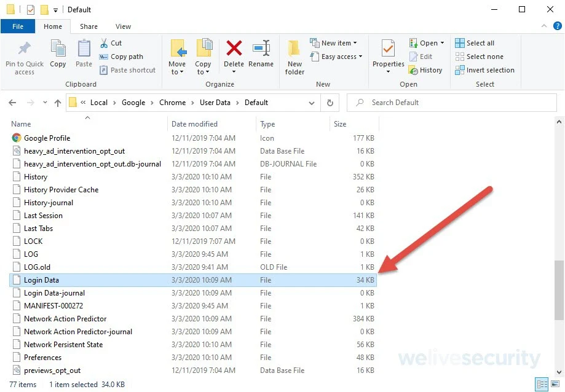
Task: Open file Properties
Action: tap(388, 56)
